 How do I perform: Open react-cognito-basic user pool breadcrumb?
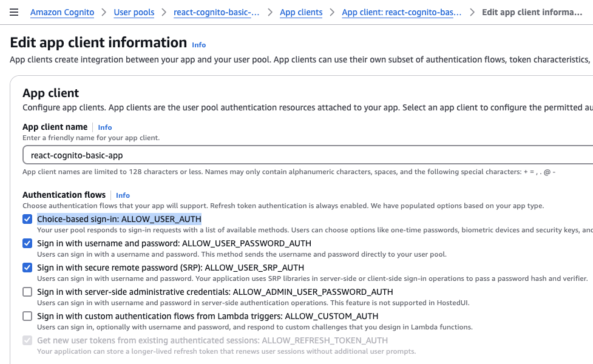click(x=216, y=12)
